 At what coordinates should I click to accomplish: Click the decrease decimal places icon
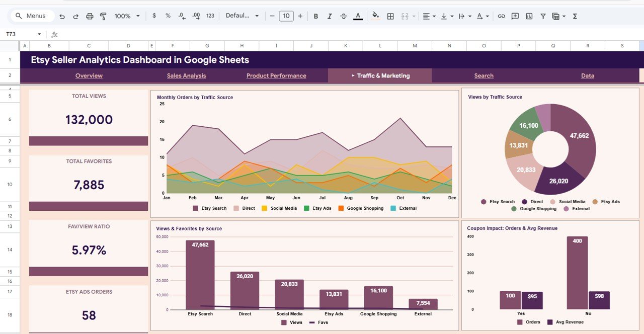[x=182, y=16]
